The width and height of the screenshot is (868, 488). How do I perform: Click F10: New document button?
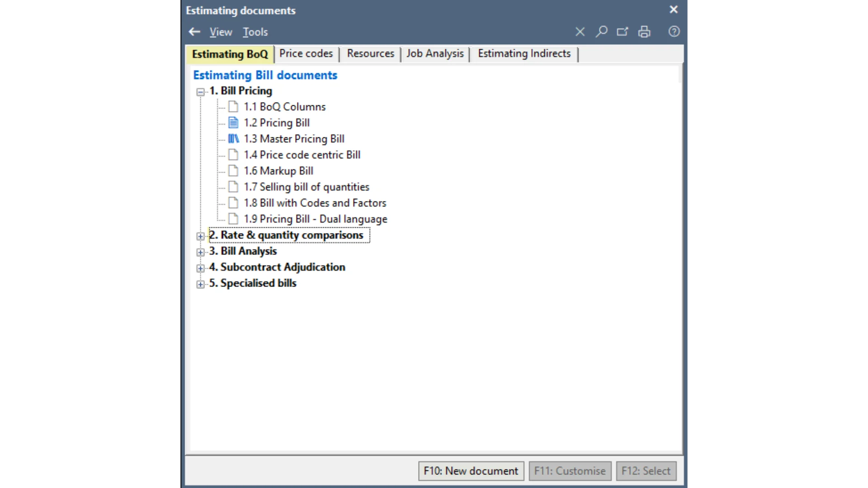(471, 471)
